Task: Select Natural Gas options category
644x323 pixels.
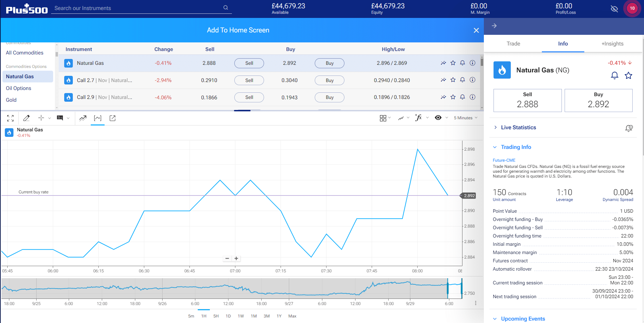Action: 28,77
